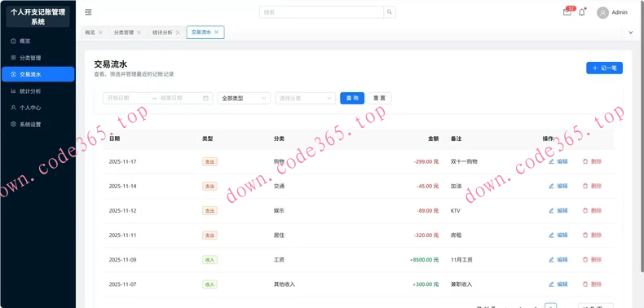Edit the 房租 record
The height and width of the screenshot is (308, 644).
[558, 235]
